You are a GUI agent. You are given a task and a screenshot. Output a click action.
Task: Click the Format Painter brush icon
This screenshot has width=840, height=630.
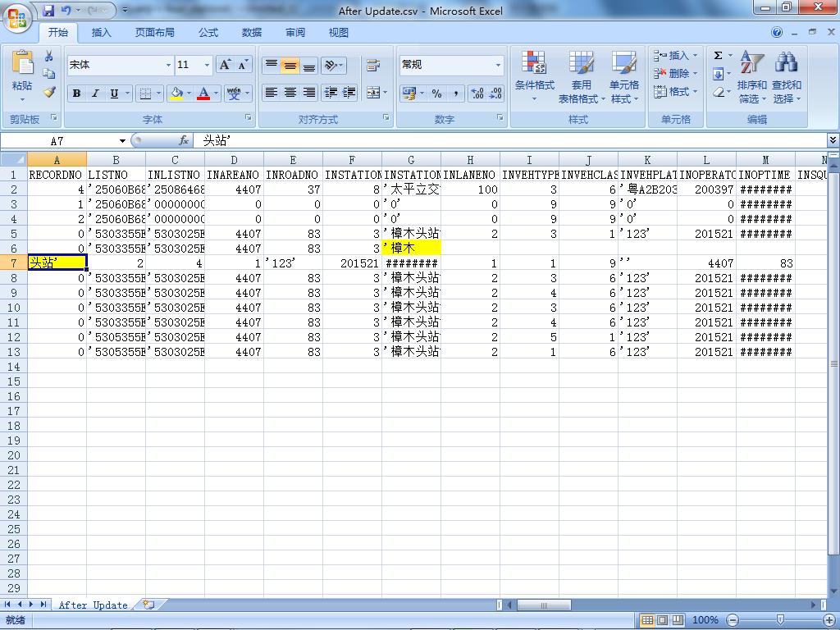tap(49, 93)
